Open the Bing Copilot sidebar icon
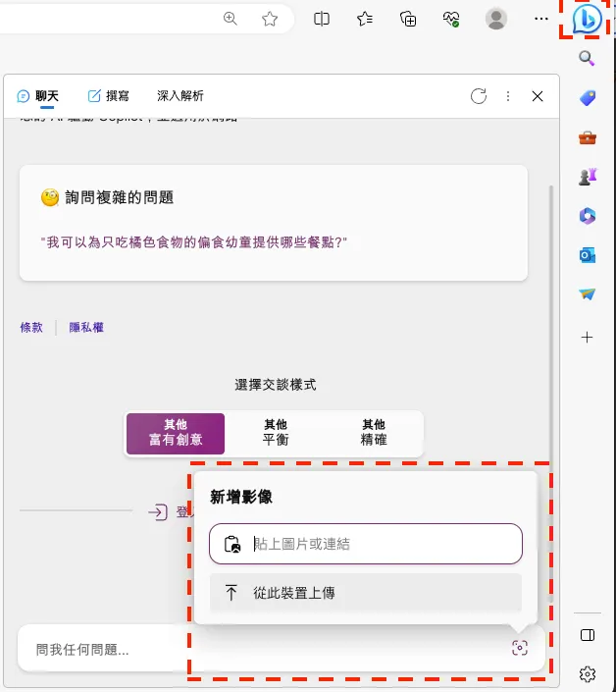Viewport: 616px width, 692px height. click(587, 19)
